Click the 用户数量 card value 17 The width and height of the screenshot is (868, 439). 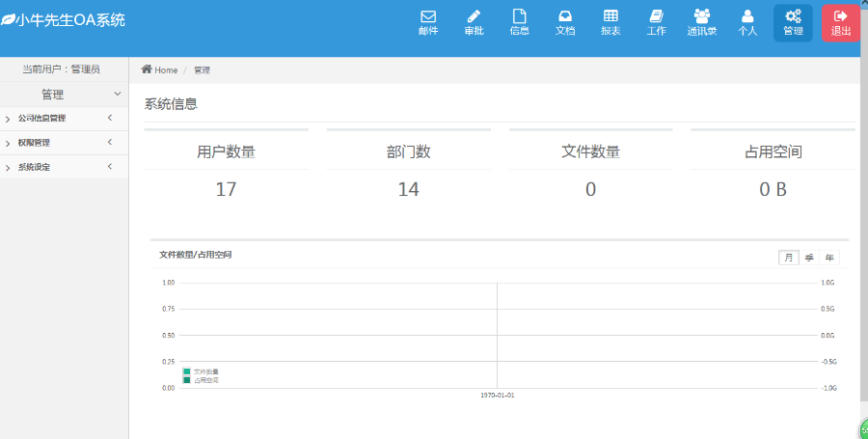[226, 189]
